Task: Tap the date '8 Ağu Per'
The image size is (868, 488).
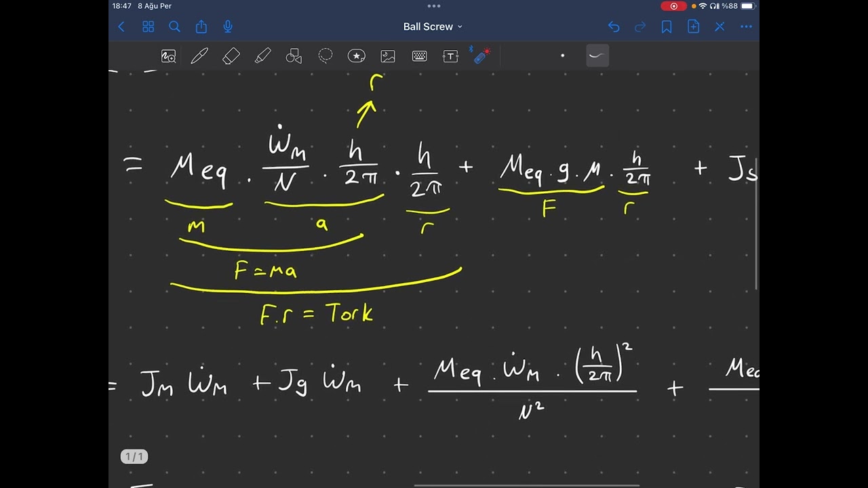Action: point(155,6)
